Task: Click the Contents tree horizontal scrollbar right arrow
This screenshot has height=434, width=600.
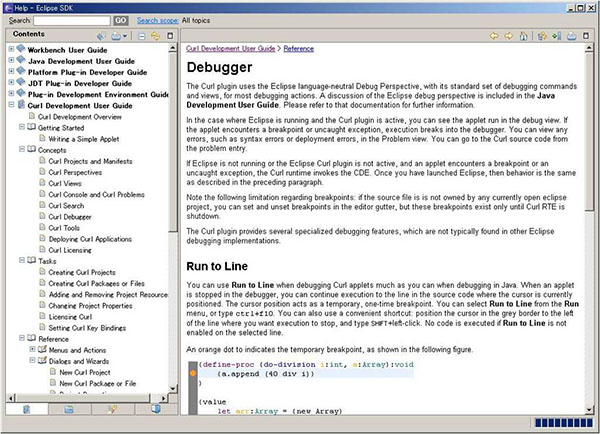Action: coord(163,398)
